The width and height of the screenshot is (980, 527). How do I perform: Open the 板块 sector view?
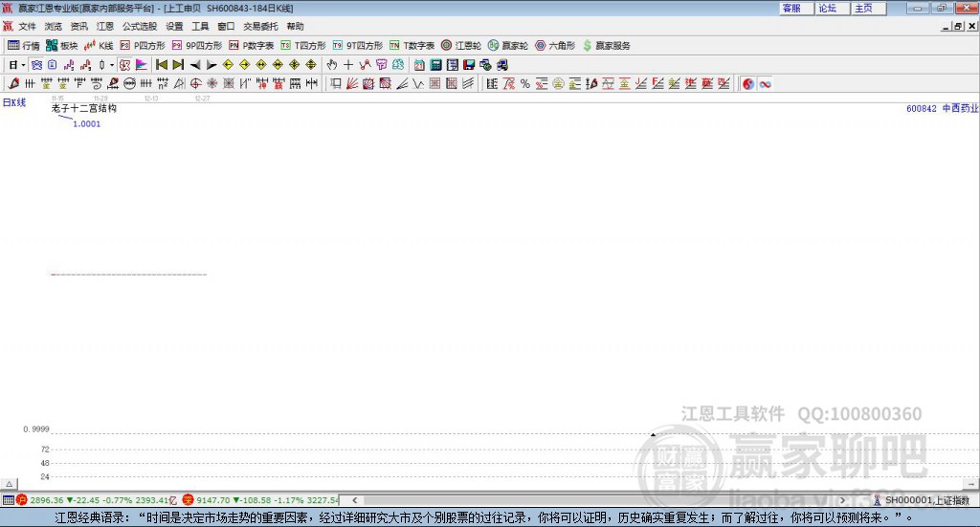point(61,46)
